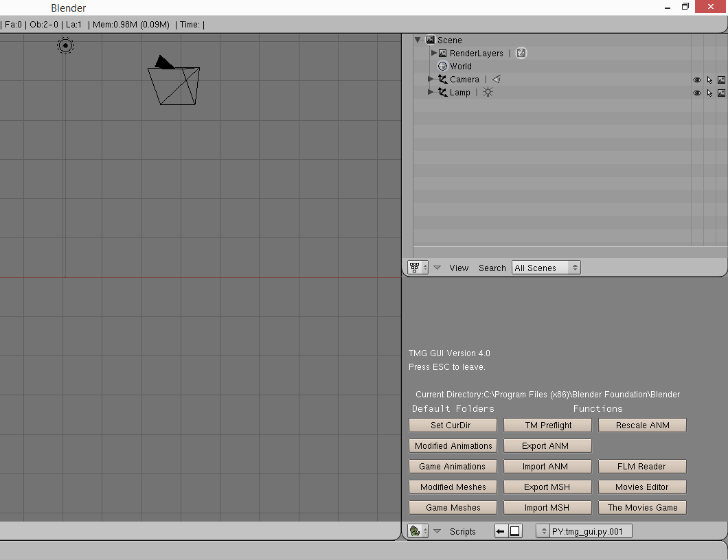Open the Modified Animations folder button

coord(453,446)
